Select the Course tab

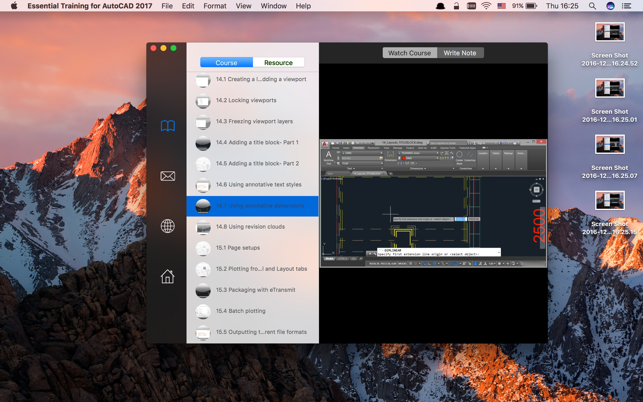click(x=226, y=63)
